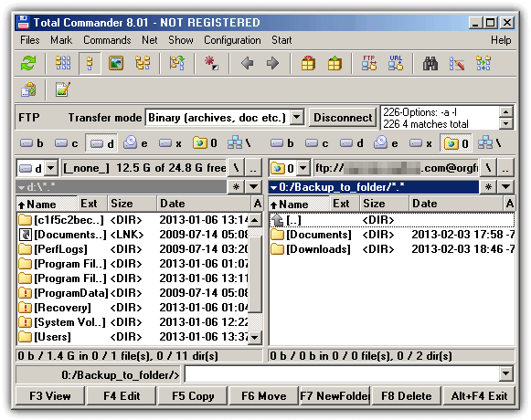
Task: Click the F8 Delete button
Action: (407, 395)
